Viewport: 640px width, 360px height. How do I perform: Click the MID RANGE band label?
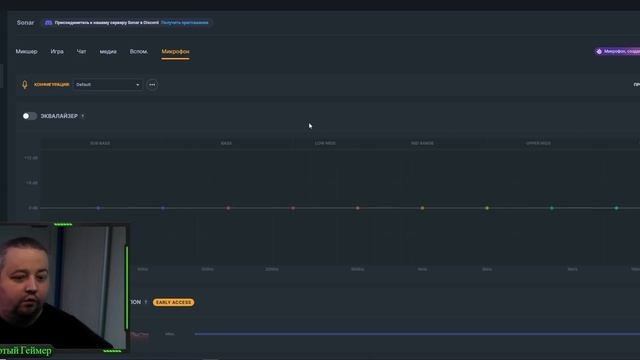[422, 143]
